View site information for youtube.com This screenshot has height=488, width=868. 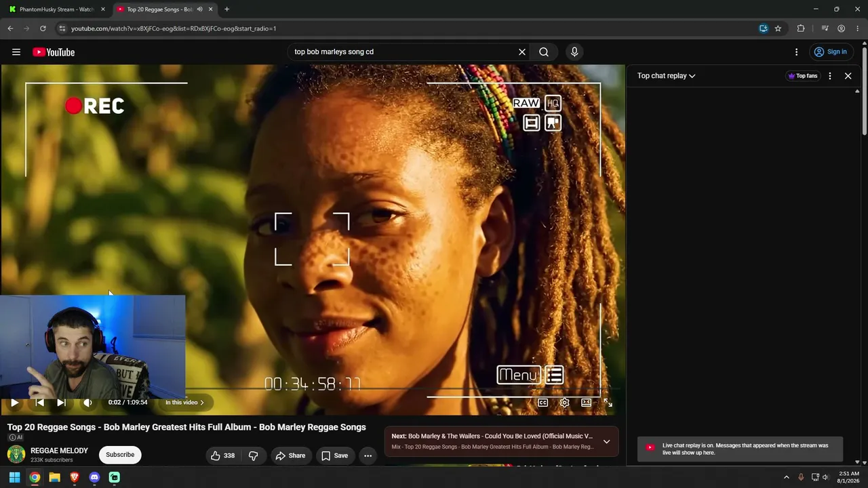point(62,28)
